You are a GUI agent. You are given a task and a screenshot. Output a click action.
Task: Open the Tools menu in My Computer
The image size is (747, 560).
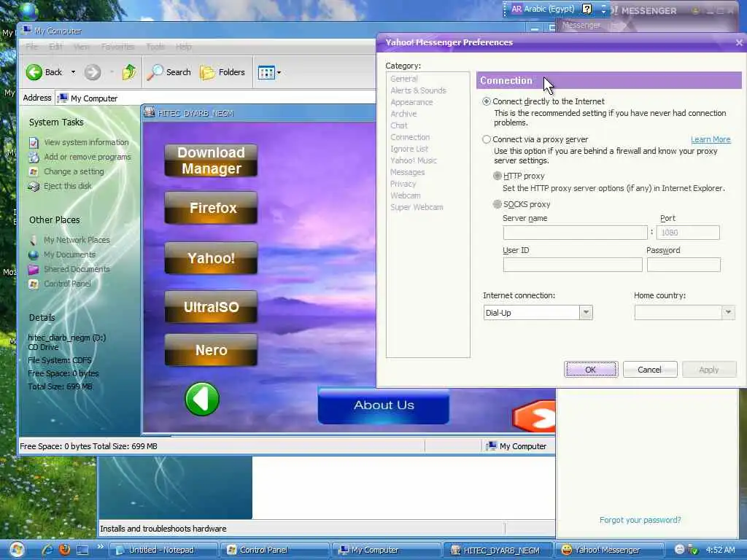click(x=155, y=47)
